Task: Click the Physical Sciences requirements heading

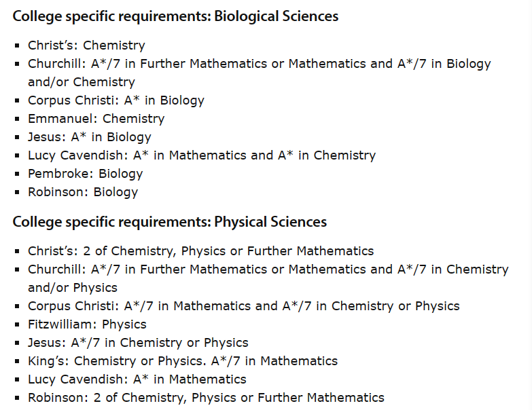Action: pos(170,222)
